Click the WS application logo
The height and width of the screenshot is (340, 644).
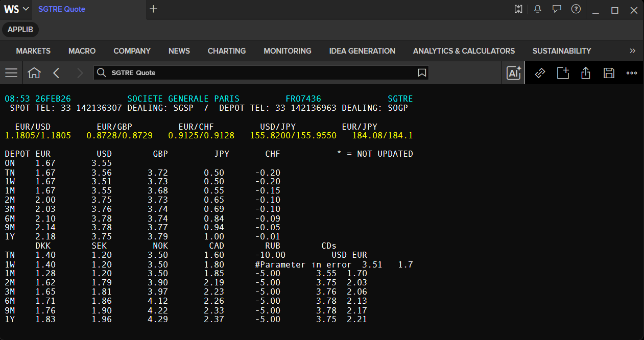tap(11, 9)
